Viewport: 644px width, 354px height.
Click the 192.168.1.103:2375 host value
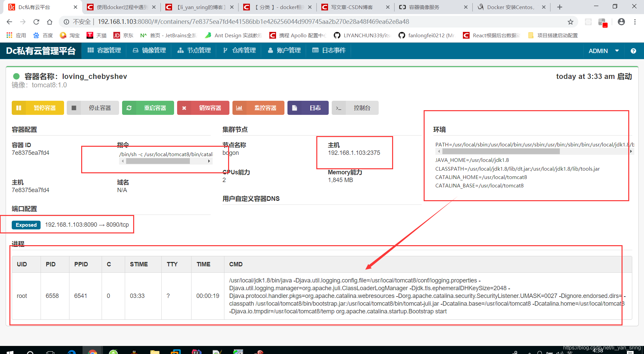[x=354, y=153]
